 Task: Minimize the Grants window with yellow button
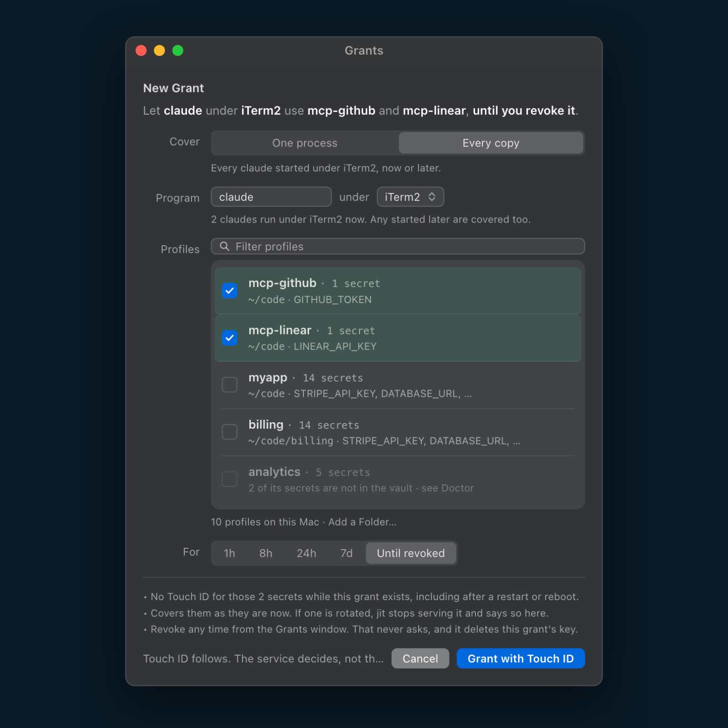(159, 51)
